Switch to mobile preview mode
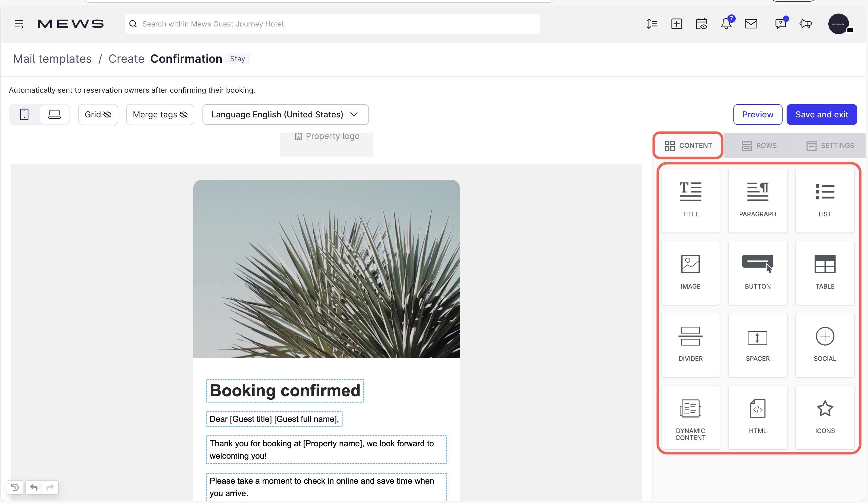 [x=24, y=114]
